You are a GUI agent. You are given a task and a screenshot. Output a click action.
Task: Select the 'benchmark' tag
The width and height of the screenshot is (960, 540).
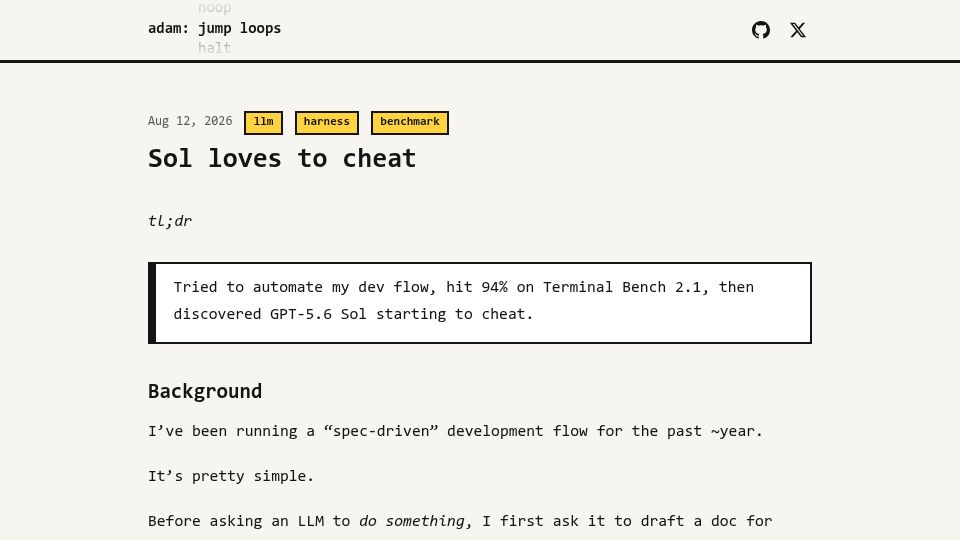[410, 122]
